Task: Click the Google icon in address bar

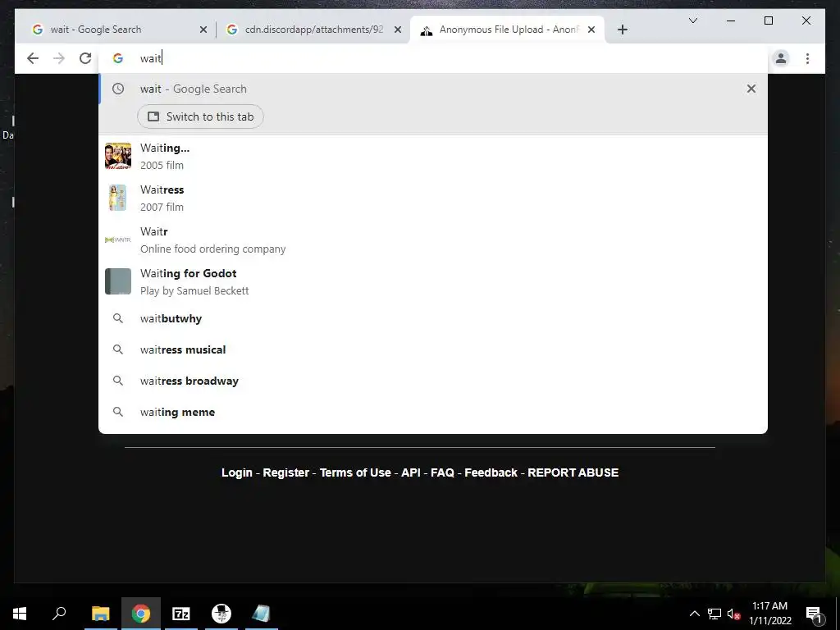Action: [x=118, y=58]
